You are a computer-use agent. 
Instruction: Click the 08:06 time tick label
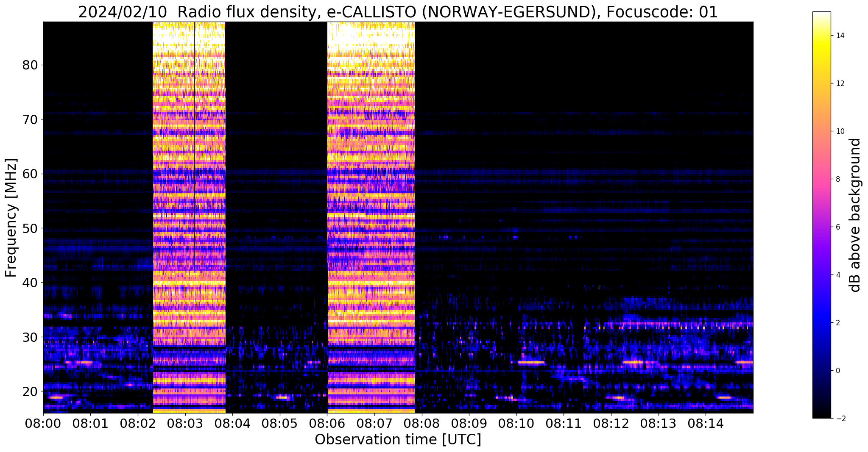point(327,423)
